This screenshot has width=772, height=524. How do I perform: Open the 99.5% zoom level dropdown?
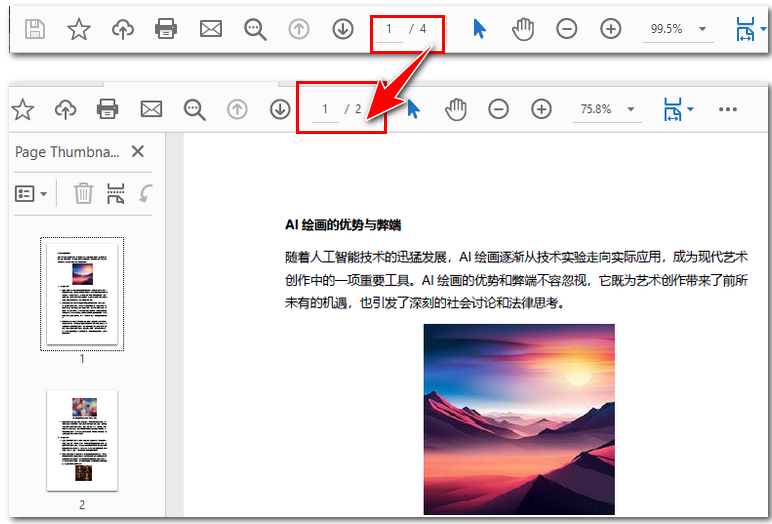pos(703,29)
